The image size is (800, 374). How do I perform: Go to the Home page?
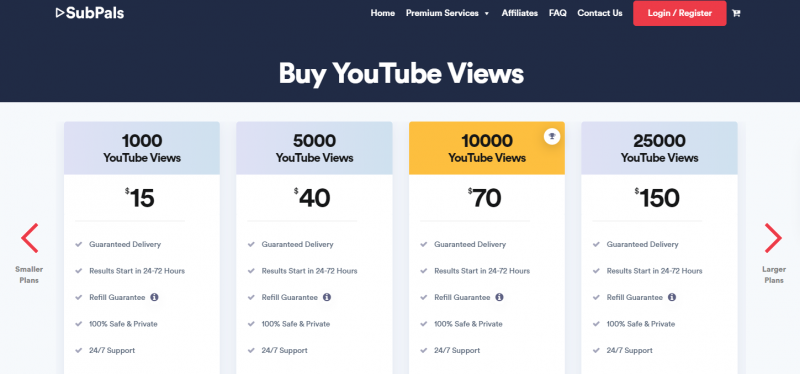(x=383, y=13)
